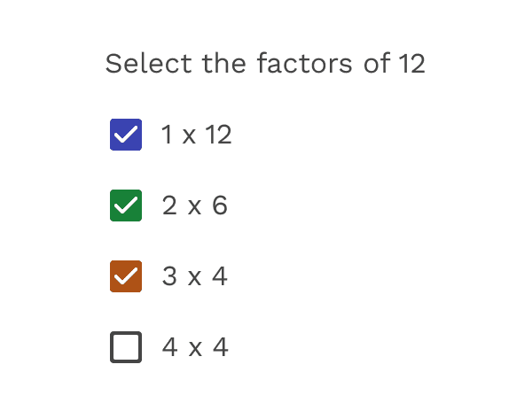Image resolution: width=532 pixels, height=411 pixels.
Task: Deselect the third factor option 3 x 4
Action: pos(126,276)
